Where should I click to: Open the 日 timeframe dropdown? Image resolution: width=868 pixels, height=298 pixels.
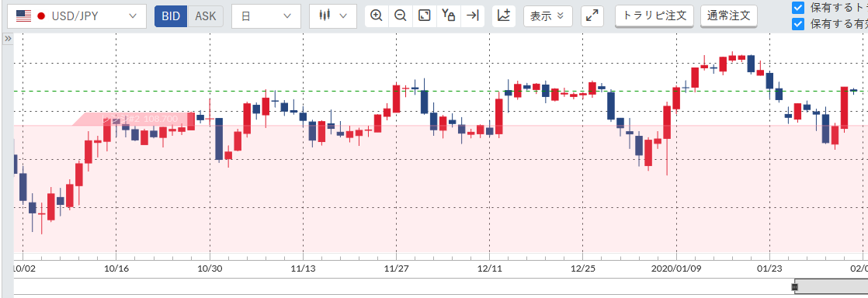click(266, 16)
